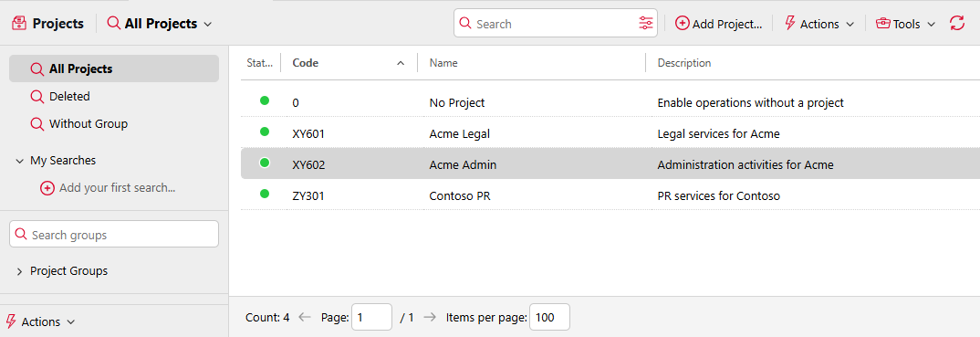Image resolution: width=980 pixels, height=337 pixels.
Task: Click the plus icon of Add Project
Action: [683, 24]
